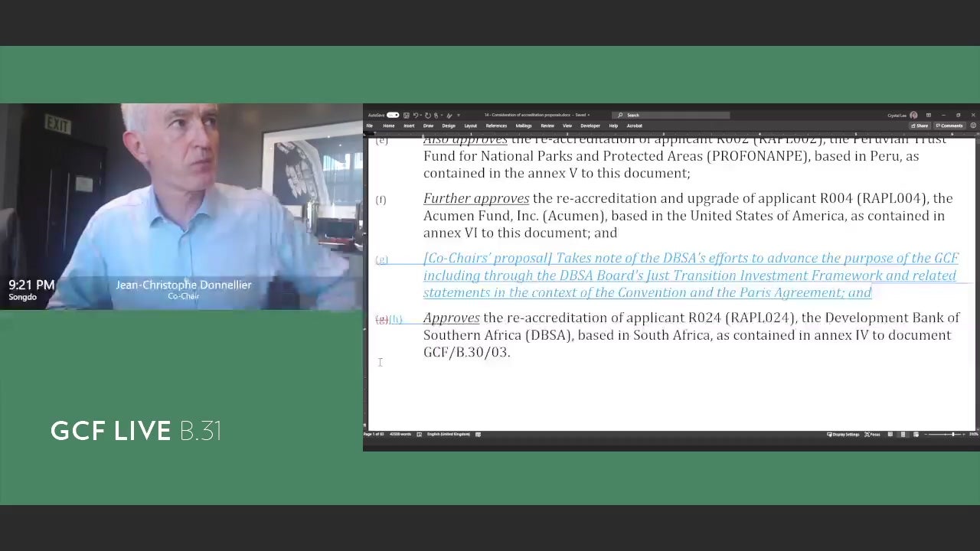Click the word count in status bar

click(x=400, y=434)
